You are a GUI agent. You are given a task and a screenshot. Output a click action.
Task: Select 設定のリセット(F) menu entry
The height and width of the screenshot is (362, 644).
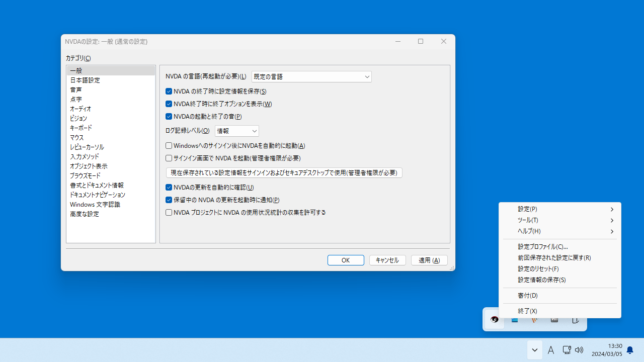coord(560,269)
